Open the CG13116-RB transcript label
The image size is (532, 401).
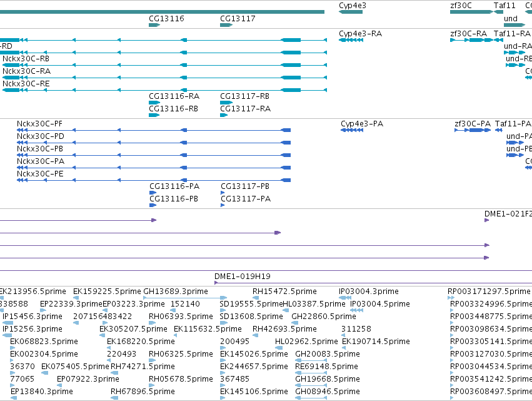[173, 109]
